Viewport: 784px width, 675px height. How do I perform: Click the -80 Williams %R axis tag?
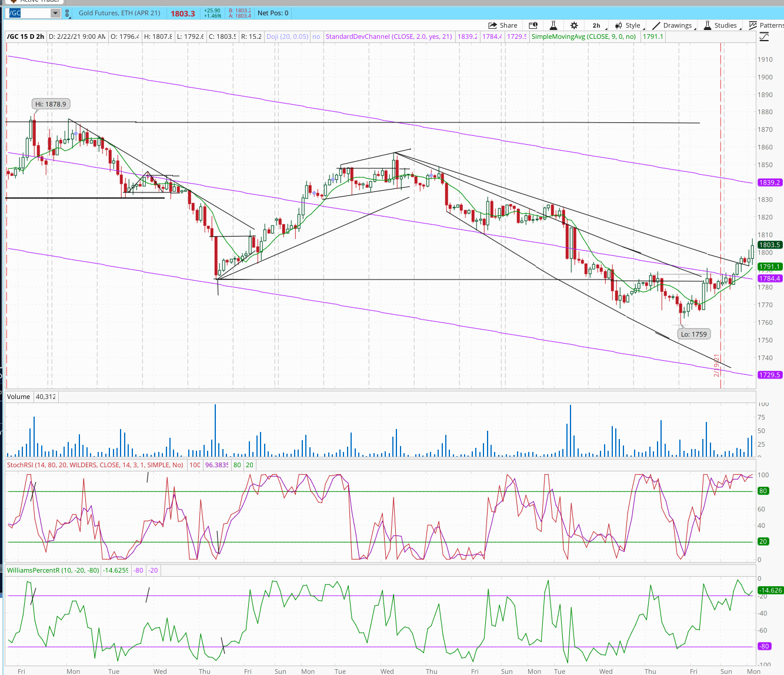coord(764,646)
